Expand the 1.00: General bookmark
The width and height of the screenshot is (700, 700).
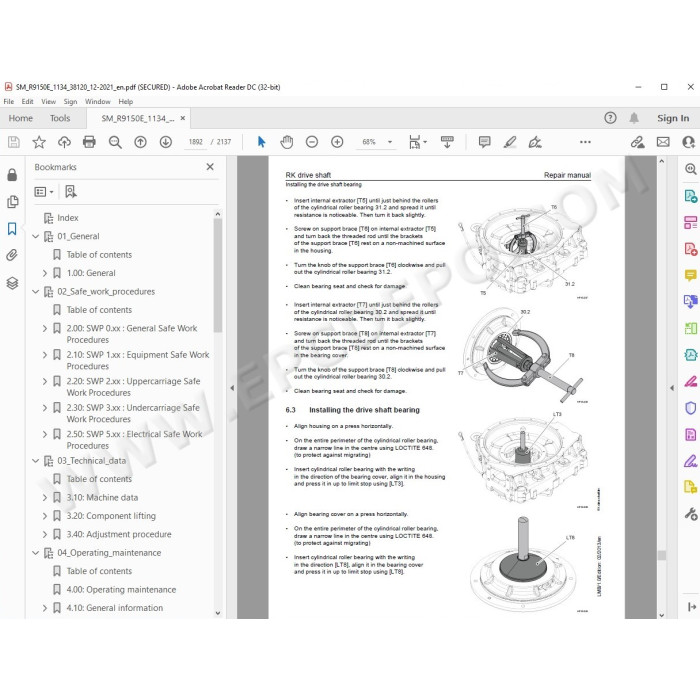coord(45,273)
